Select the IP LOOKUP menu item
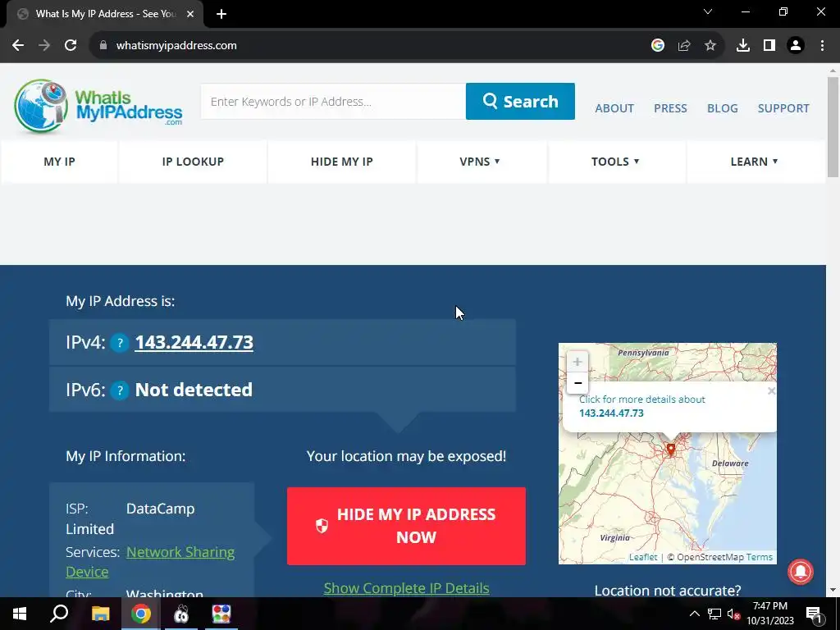 click(193, 162)
